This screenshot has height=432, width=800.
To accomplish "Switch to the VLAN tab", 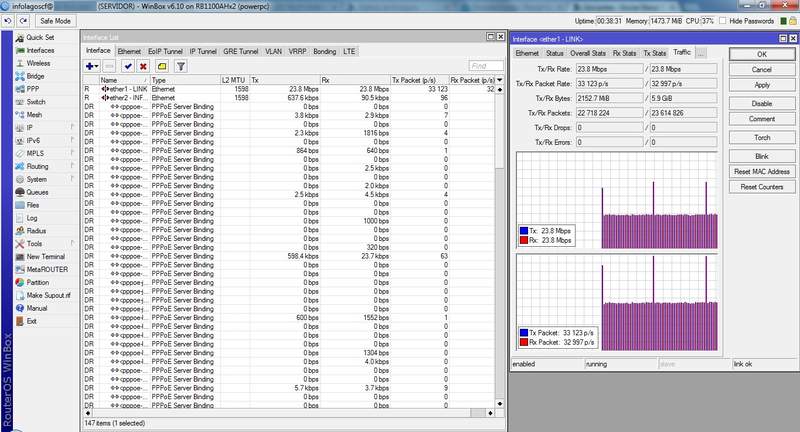I will 273,52.
